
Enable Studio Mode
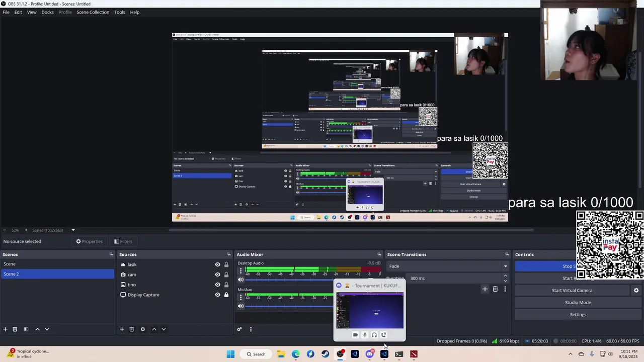point(578,303)
